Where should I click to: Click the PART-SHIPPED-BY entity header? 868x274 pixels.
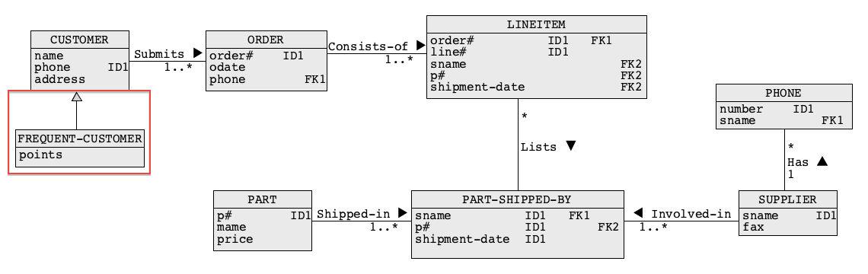point(518,200)
